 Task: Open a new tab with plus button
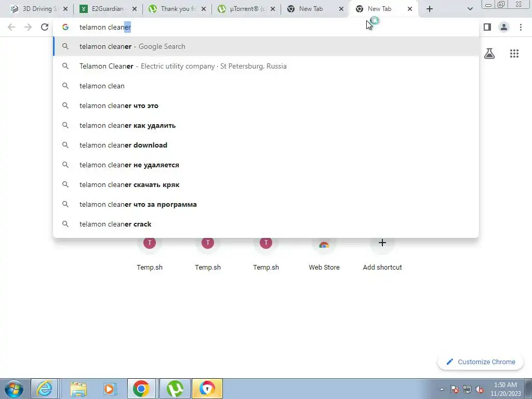pos(430,9)
